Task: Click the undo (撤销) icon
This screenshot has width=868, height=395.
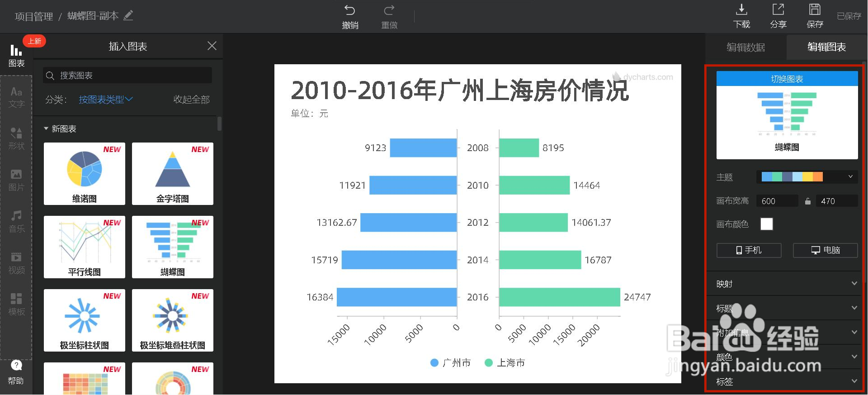Action: coord(349,10)
